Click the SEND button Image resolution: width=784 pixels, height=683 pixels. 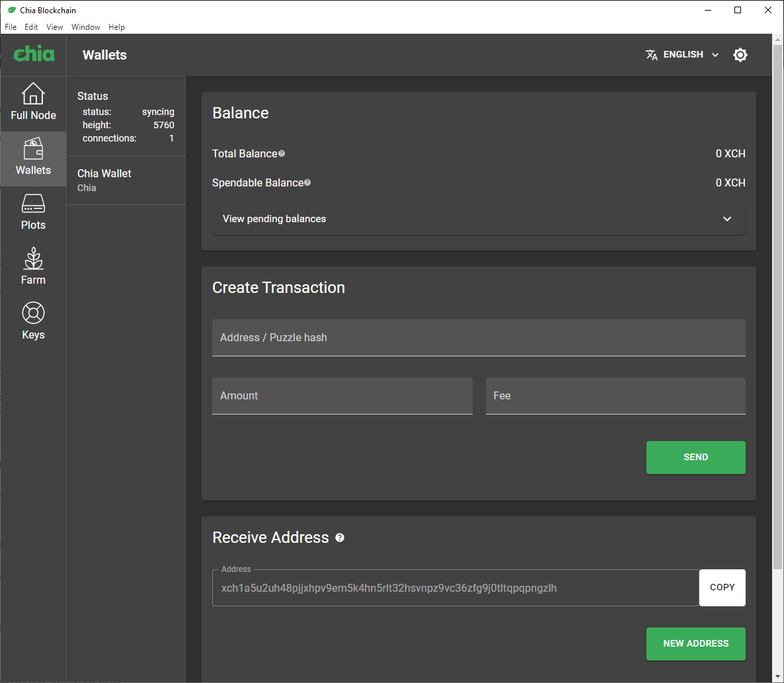click(695, 457)
